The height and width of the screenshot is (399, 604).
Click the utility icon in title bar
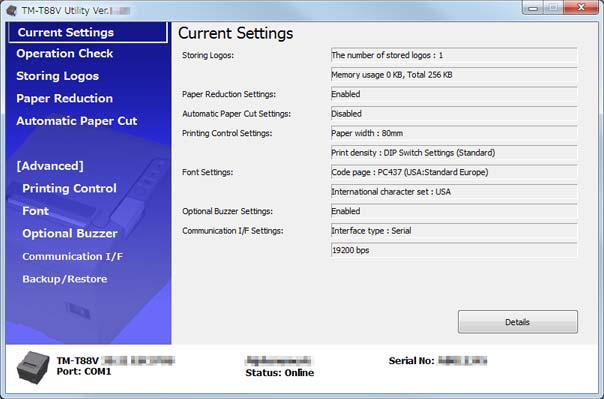click(x=12, y=10)
